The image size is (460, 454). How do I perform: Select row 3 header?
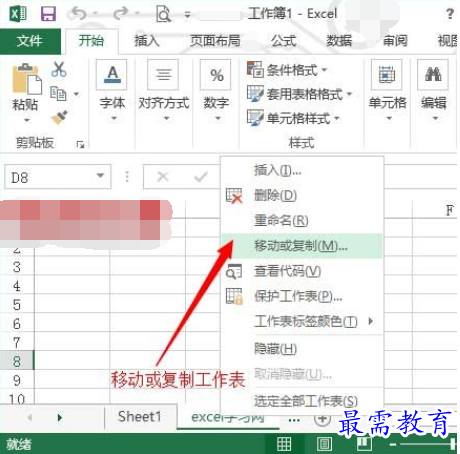(17, 267)
